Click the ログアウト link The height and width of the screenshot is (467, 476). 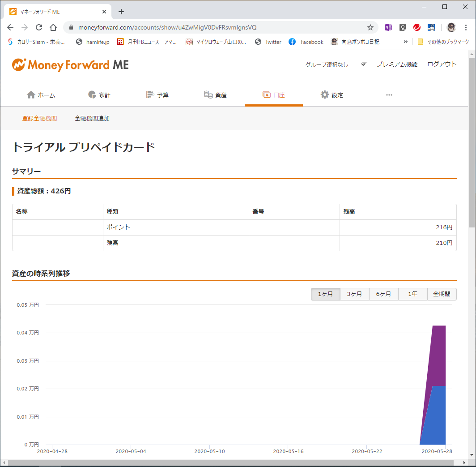tap(442, 64)
